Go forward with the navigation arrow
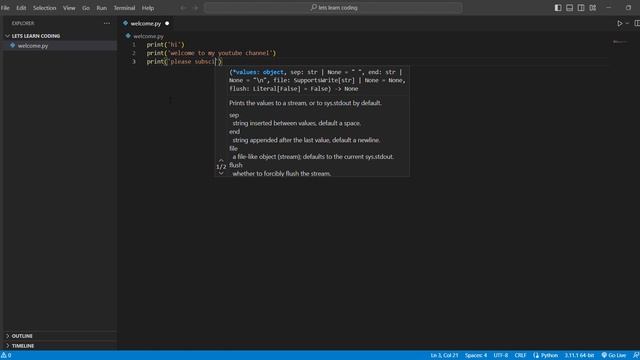Screen dimensions: 640x360 coord(196,8)
